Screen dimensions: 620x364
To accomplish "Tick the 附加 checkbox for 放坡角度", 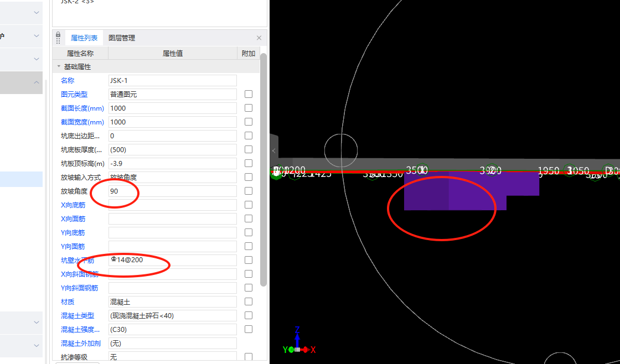I will click(x=249, y=191).
